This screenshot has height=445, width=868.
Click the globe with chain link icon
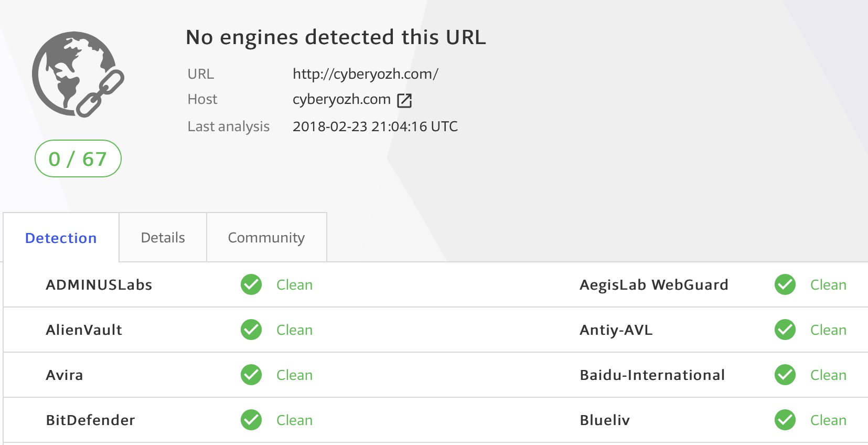click(x=78, y=74)
